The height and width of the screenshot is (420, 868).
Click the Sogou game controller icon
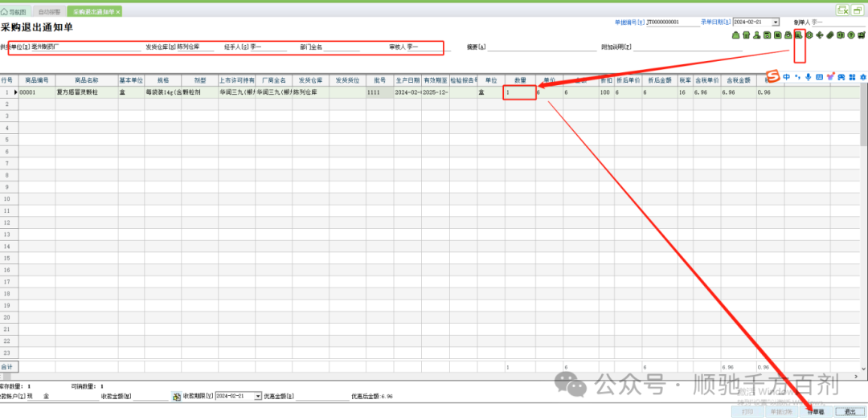pyautogui.click(x=841, y=77)
